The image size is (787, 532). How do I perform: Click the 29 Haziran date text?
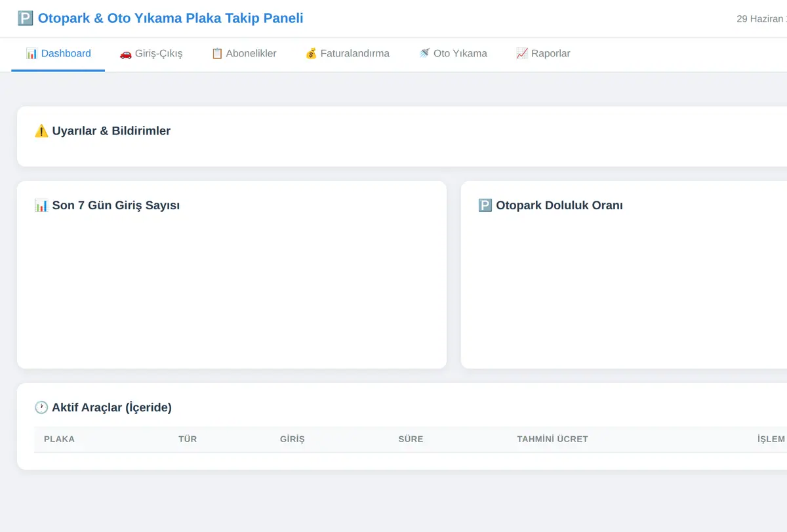(x=761, y=18)
